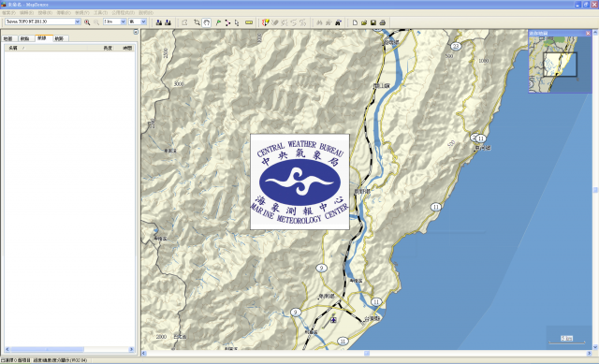Open the 5 km zoom scale dropdown

coord(124,22)
